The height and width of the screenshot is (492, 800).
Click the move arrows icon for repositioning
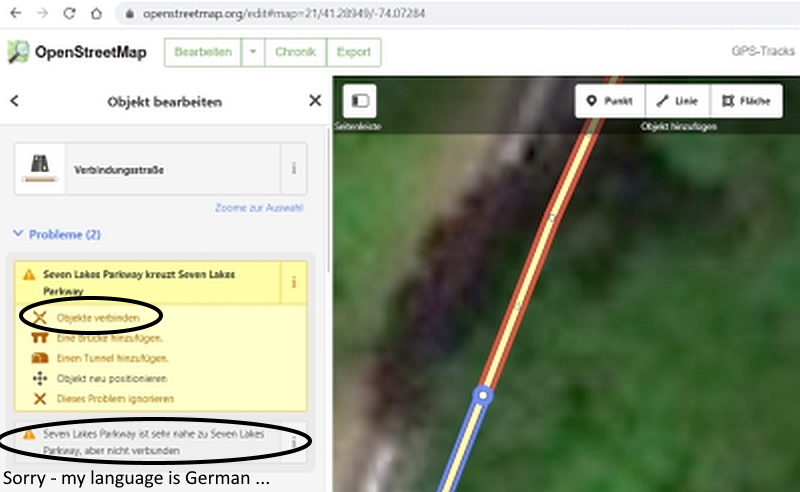coord(40,379)
